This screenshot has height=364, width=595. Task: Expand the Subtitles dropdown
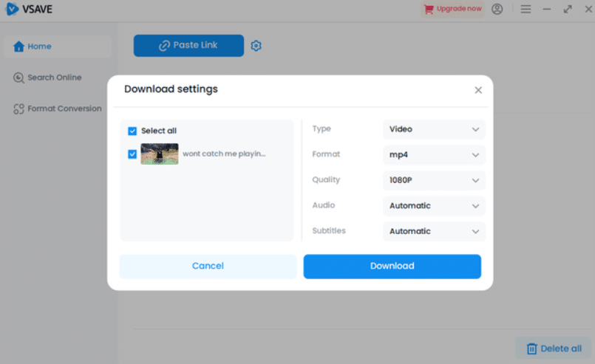(434, 231)
